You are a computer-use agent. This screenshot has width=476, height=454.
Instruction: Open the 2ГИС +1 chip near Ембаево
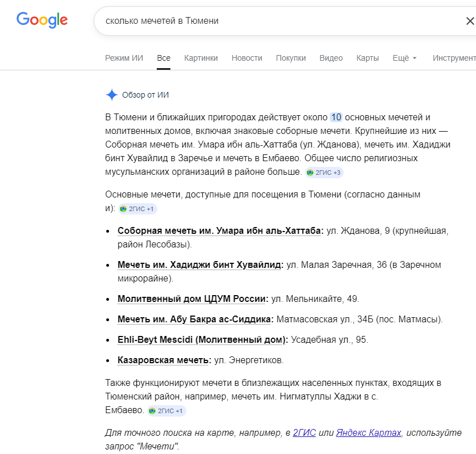pyautogui.click(x=166, y=411)
